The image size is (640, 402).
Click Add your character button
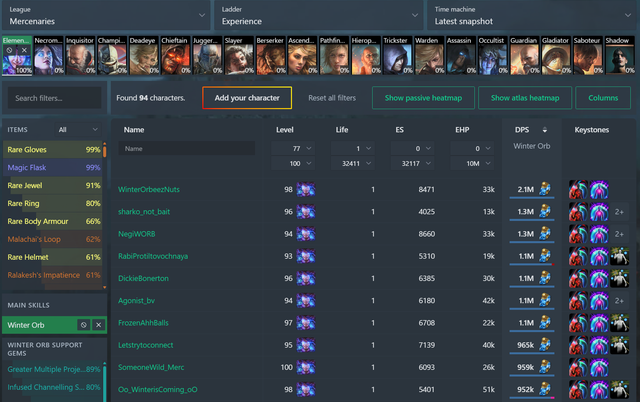tap(247, 98)
